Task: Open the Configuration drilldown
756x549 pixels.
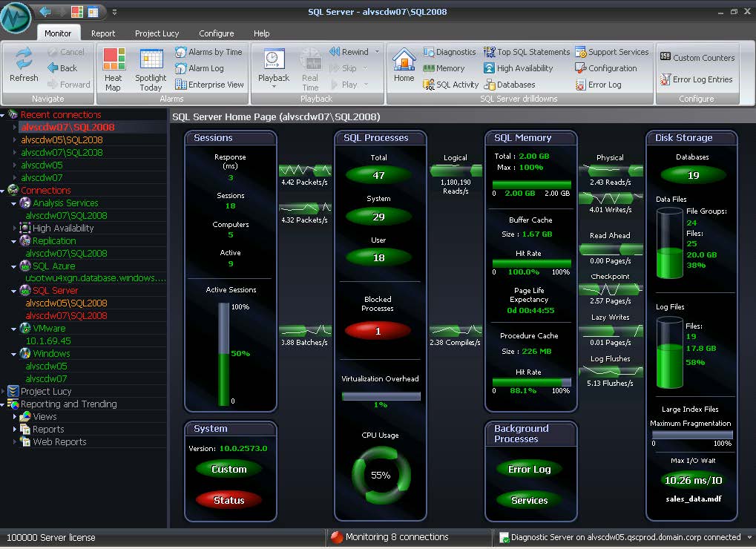Action: pyautogui.click(x=606, y=68)
